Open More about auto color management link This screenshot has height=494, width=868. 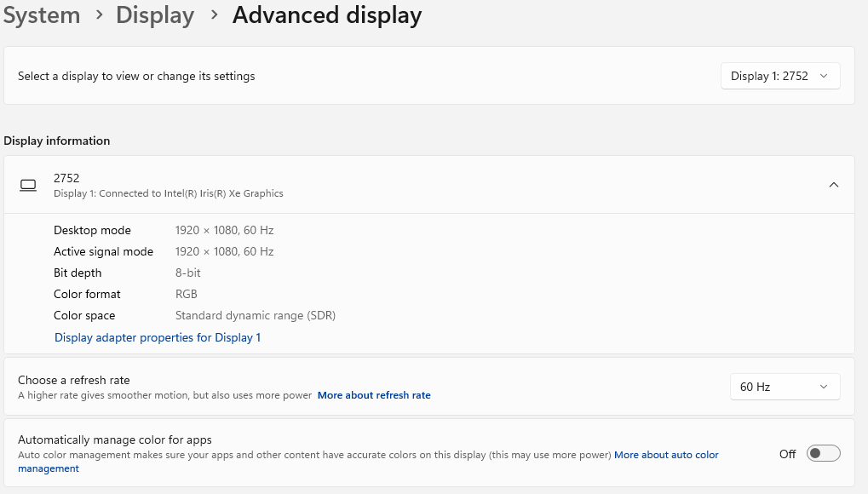665,455
